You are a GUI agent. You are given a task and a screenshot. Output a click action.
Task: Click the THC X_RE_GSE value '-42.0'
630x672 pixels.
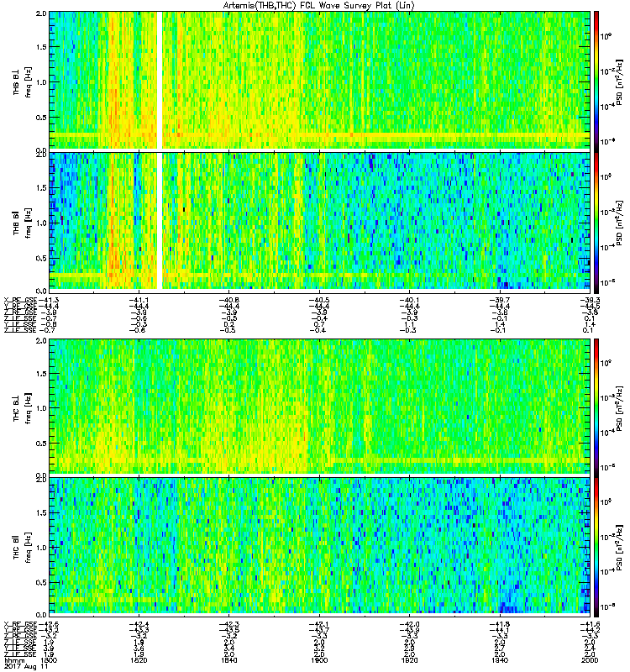(x=410, y=624)
